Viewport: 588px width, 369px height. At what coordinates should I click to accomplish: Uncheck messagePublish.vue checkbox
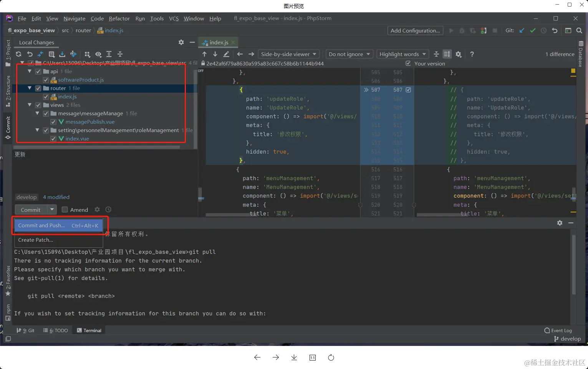click(x=53, y=122)
